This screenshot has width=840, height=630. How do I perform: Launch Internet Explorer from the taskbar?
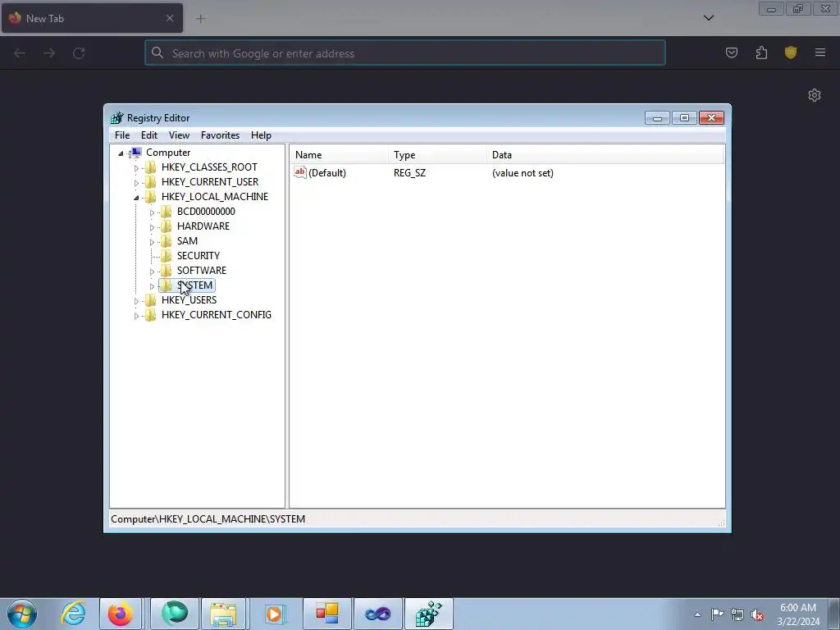[x=73, y=614]
